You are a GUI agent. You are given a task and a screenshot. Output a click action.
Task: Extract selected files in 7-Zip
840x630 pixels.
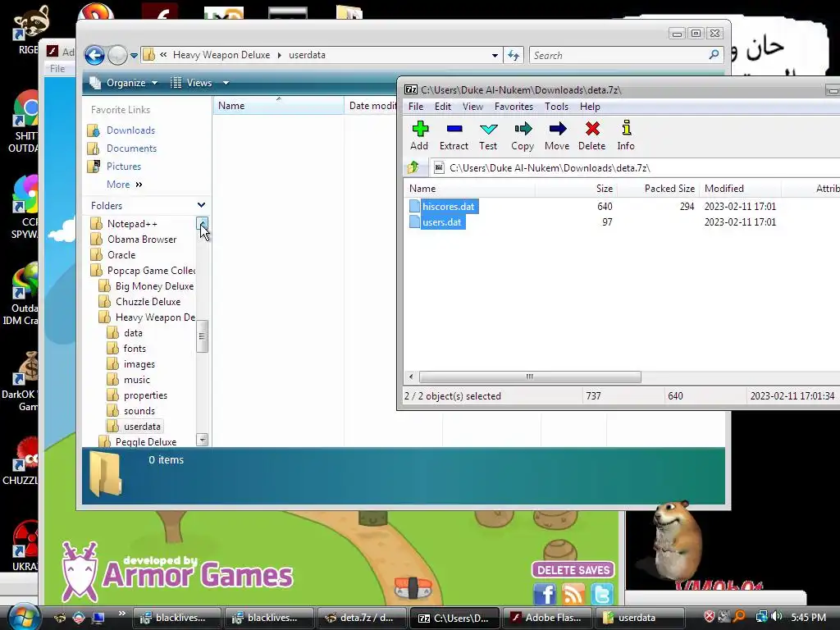[454, 135]
